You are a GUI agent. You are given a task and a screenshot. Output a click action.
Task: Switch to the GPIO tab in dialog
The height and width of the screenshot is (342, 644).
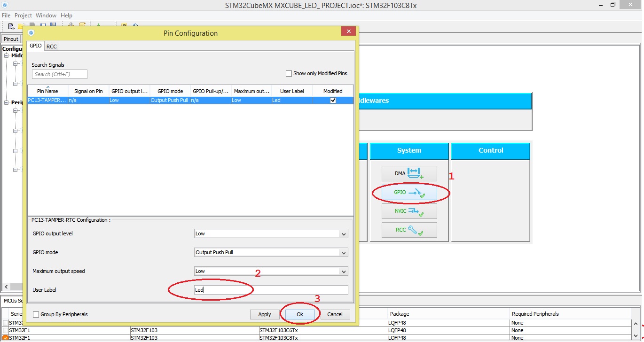click(x=36, y=46)
